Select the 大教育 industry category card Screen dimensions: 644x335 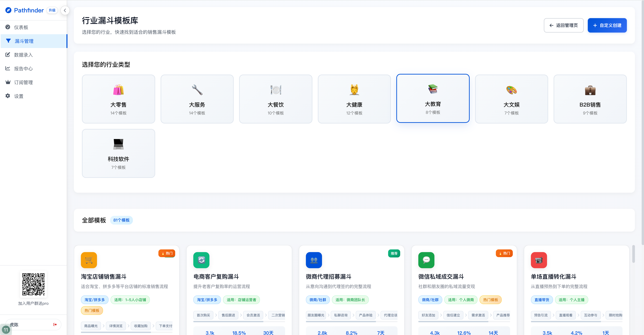(433, 99)
